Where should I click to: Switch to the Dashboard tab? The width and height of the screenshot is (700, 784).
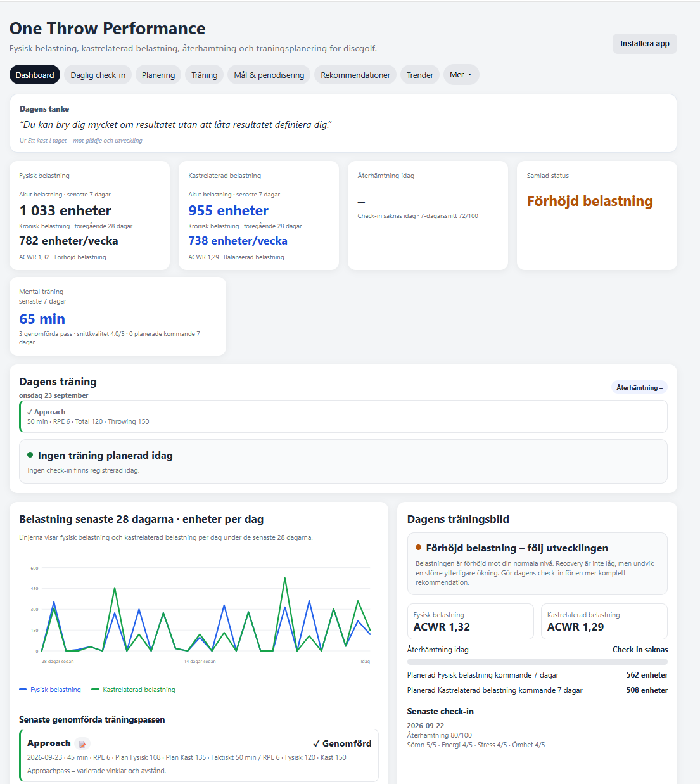(x=35, y=75)
